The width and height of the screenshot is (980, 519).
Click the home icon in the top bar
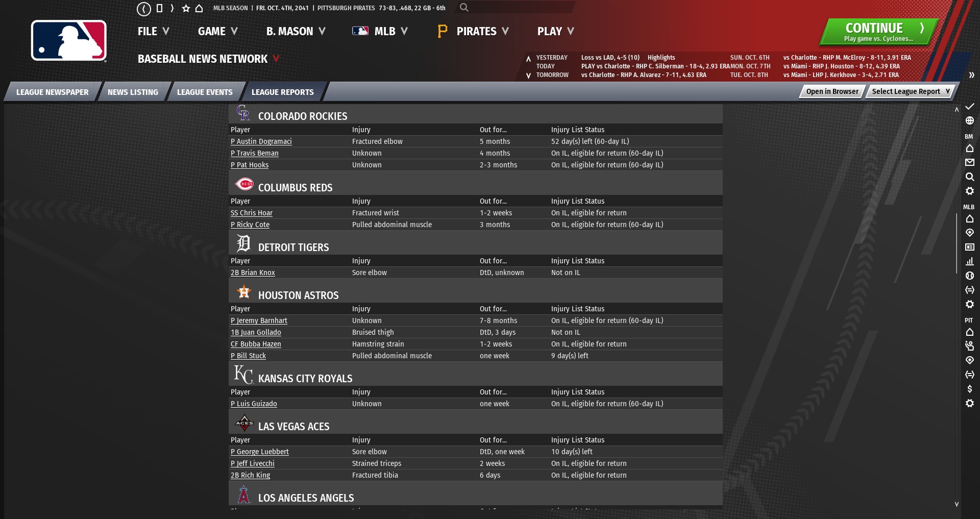point(199,8)
